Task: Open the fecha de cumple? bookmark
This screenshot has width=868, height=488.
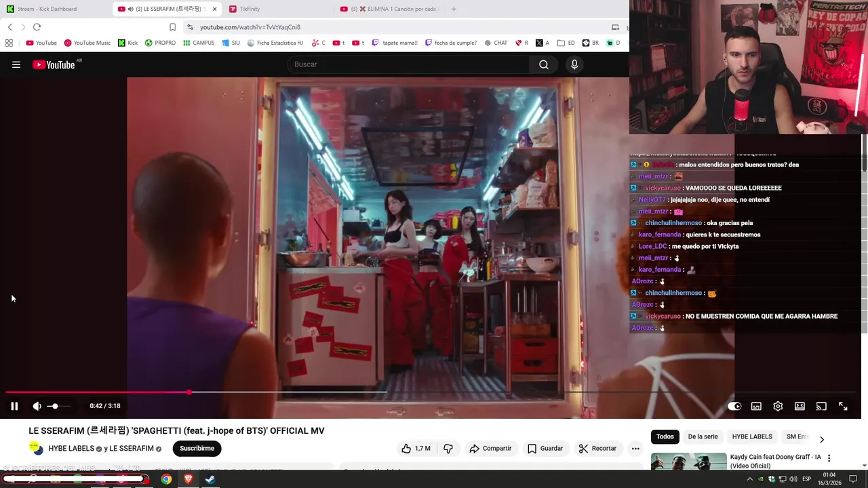Action: click(x=451, y=43)
